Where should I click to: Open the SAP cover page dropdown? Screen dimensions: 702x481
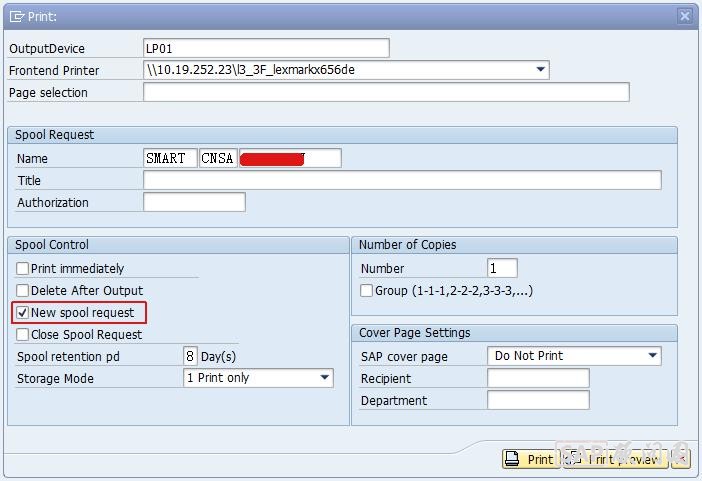pyautogui.click(x=652, y=356)
